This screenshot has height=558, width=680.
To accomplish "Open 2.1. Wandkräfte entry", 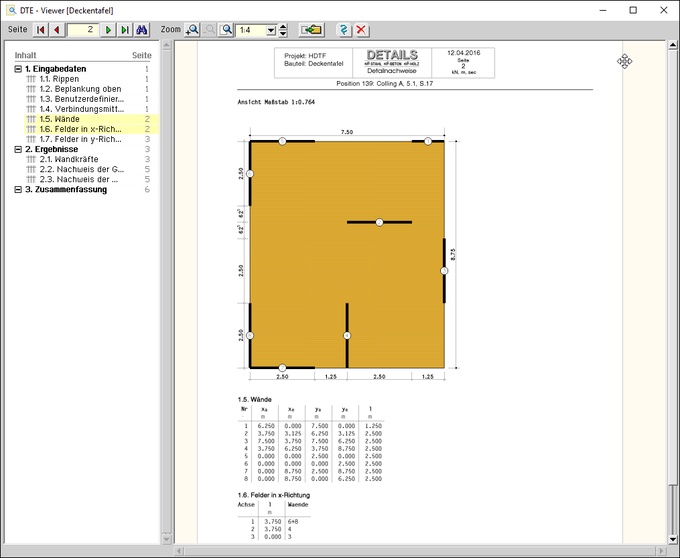I will tap(68, 159).
